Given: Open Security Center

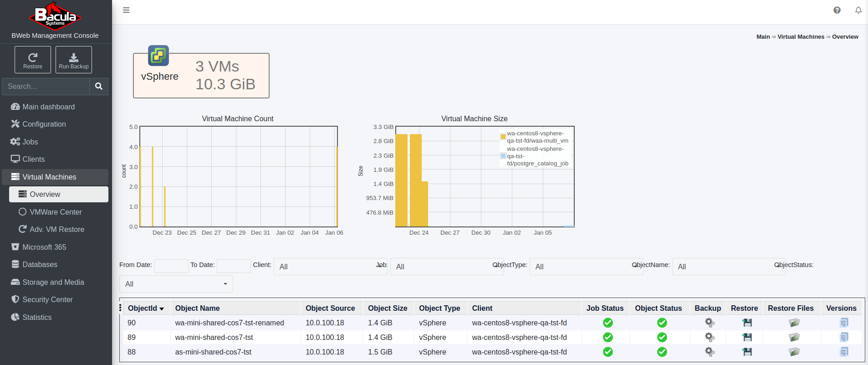Looking at the screenshot, I should tap(55, 299).
